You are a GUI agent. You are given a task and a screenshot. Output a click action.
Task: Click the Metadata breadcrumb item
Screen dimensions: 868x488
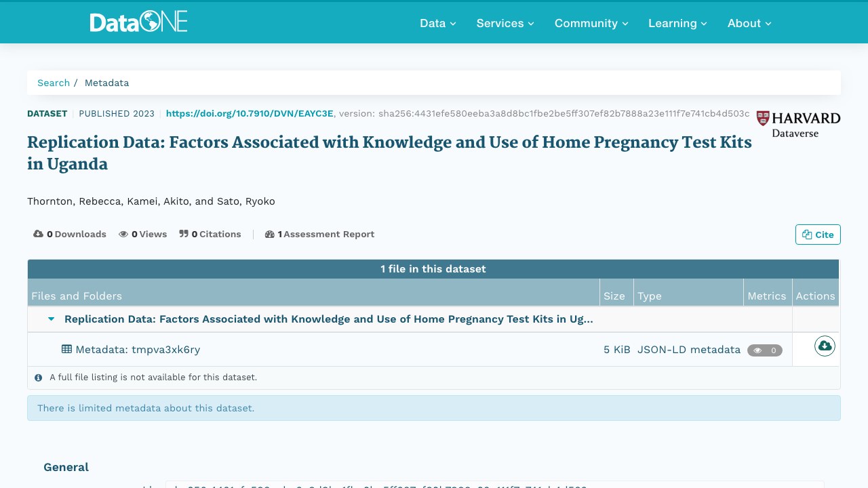coord(106,83)
